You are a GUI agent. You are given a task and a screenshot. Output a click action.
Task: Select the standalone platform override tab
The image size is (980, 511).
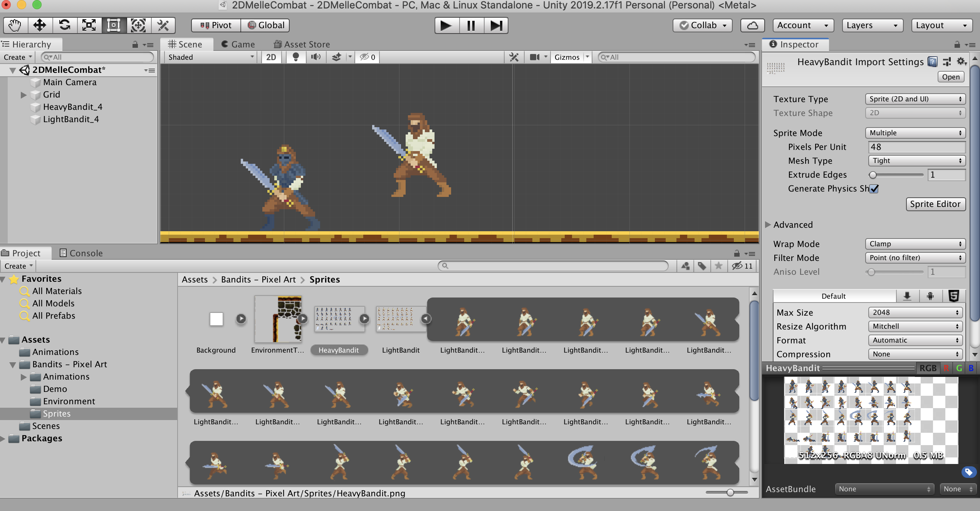907,296
